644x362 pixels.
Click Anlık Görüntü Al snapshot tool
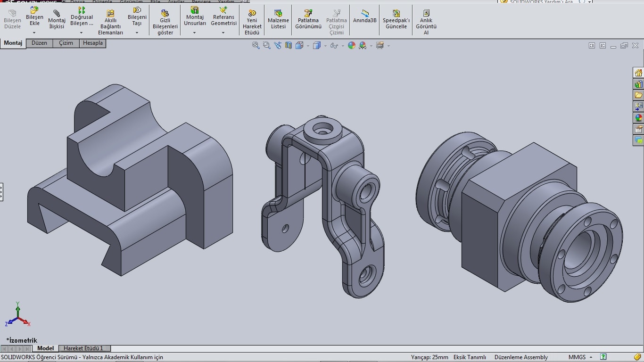(x=426, y=22)
